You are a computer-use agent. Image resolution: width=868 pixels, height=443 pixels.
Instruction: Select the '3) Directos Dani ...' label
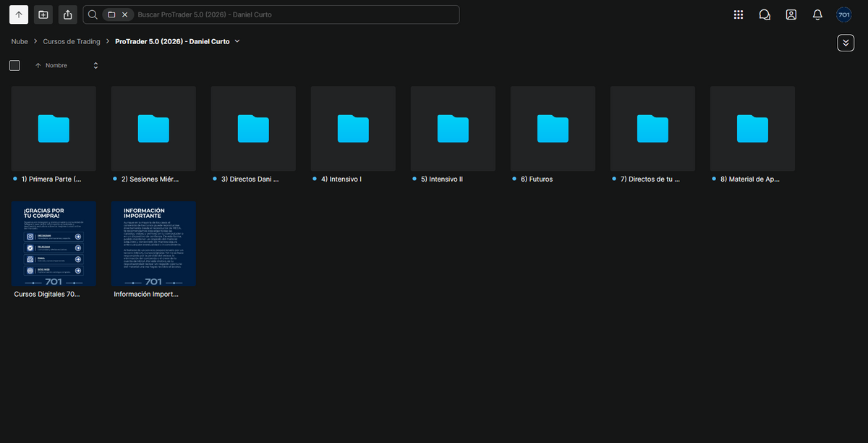(x=250, y=179)
